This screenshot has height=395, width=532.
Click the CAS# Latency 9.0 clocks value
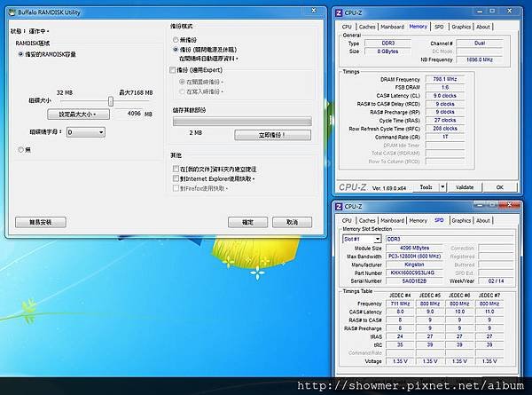pos(445,96)
